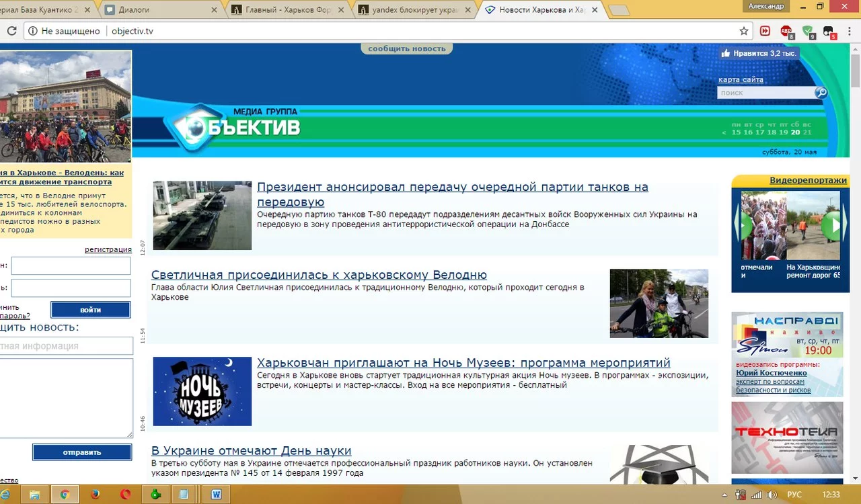Click the network signal icon in the tray
The image size is (861, 504).
pyautogui.click(x=756, y=495)
